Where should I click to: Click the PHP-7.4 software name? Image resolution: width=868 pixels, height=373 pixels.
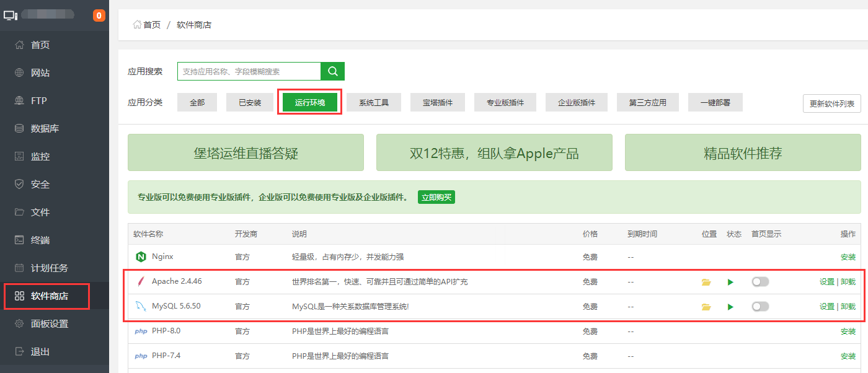166,356
